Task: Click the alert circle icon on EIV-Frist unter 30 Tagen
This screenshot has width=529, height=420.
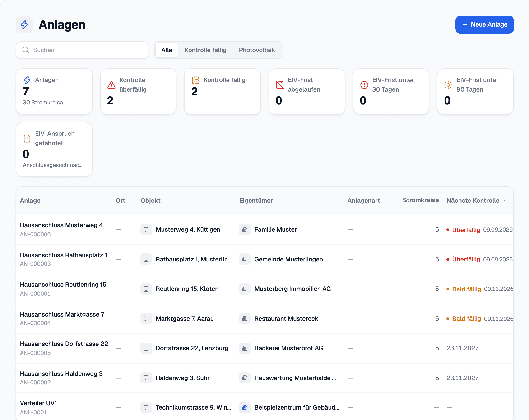Action: point(364,85)
